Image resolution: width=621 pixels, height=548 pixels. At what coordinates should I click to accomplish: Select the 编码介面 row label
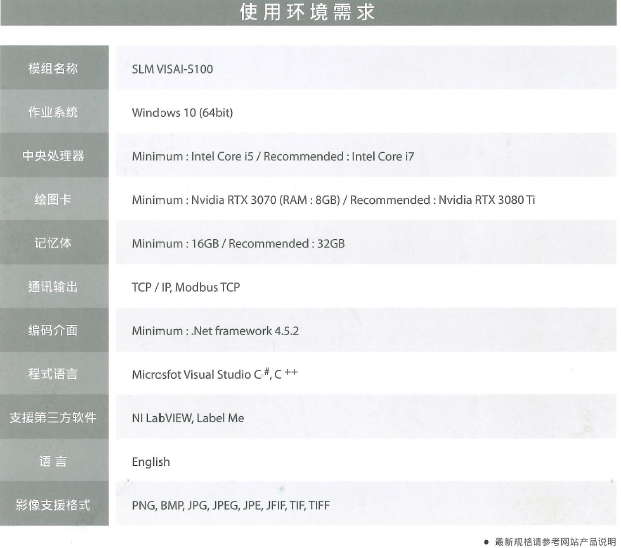(54, 330)
